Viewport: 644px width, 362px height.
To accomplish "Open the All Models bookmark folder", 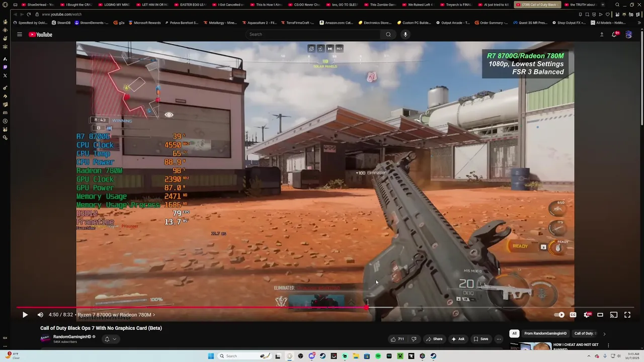I will (x=608, y=23).
